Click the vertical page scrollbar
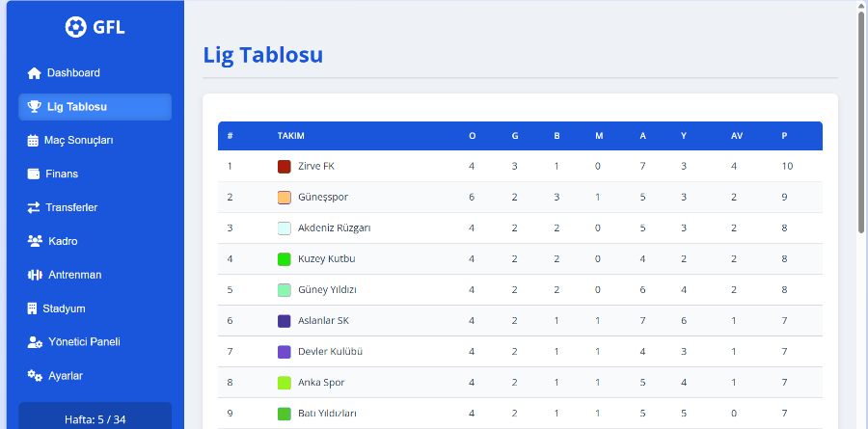 click(x=861, y=121)
